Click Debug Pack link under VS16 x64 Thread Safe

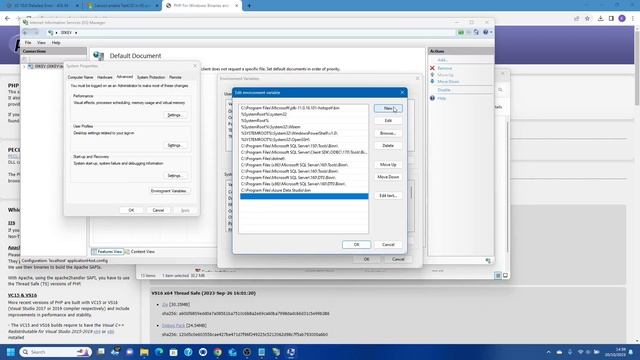(173, 325)
